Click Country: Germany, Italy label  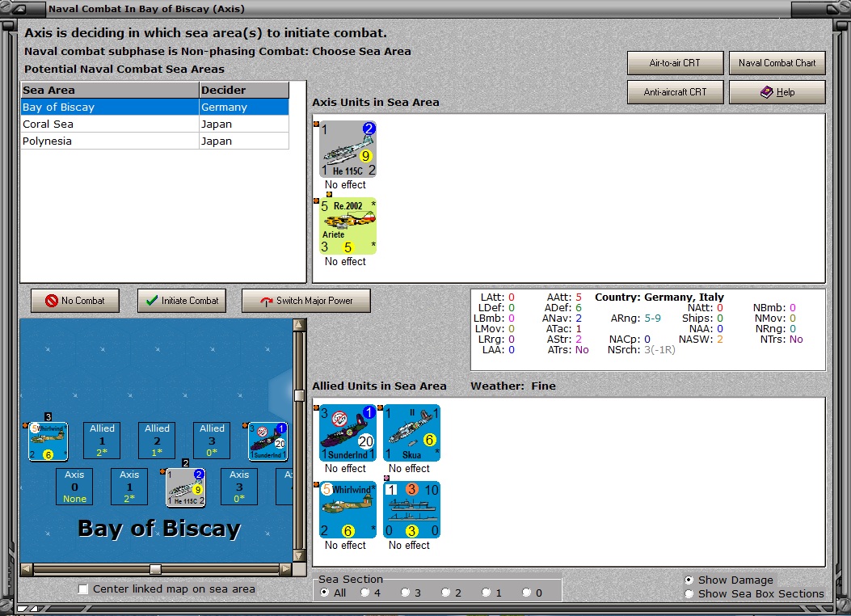659,297
